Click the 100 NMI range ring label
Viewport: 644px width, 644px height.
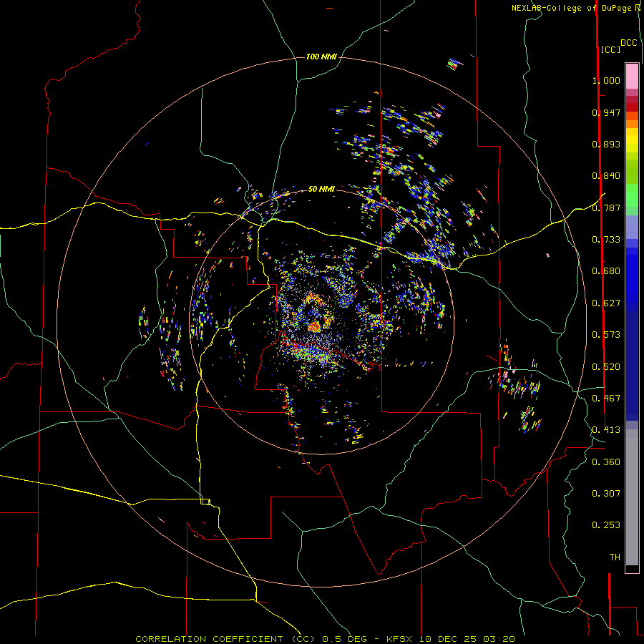click(321, 57)
